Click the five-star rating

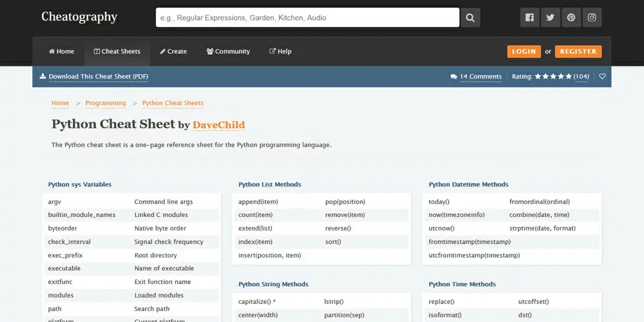pyautogui.click(x=553, y=77)
